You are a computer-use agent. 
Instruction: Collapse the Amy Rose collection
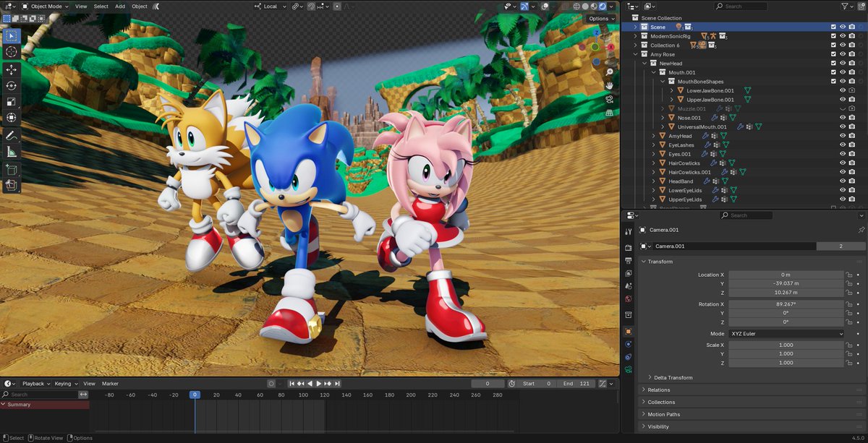click(635, 54)
